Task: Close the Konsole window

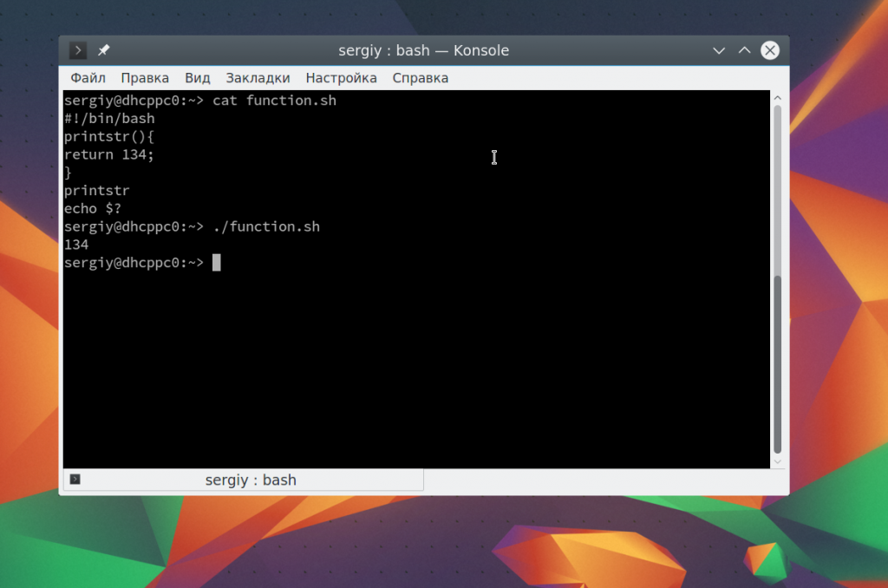Action: tap(769, 50)
